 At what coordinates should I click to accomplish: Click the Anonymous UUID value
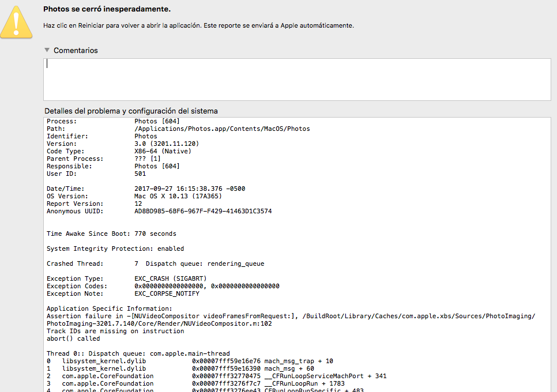point(203,211)
